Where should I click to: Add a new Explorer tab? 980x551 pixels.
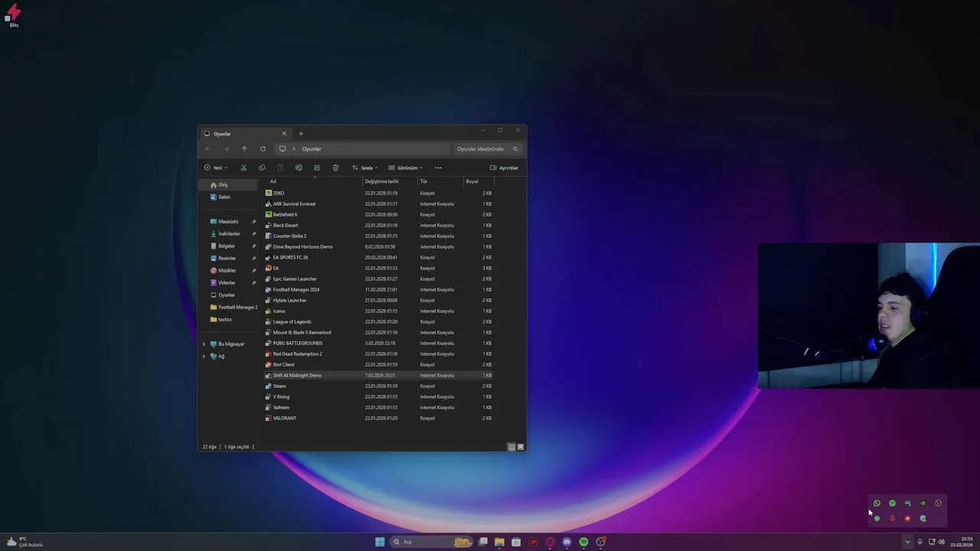(301, 134)
